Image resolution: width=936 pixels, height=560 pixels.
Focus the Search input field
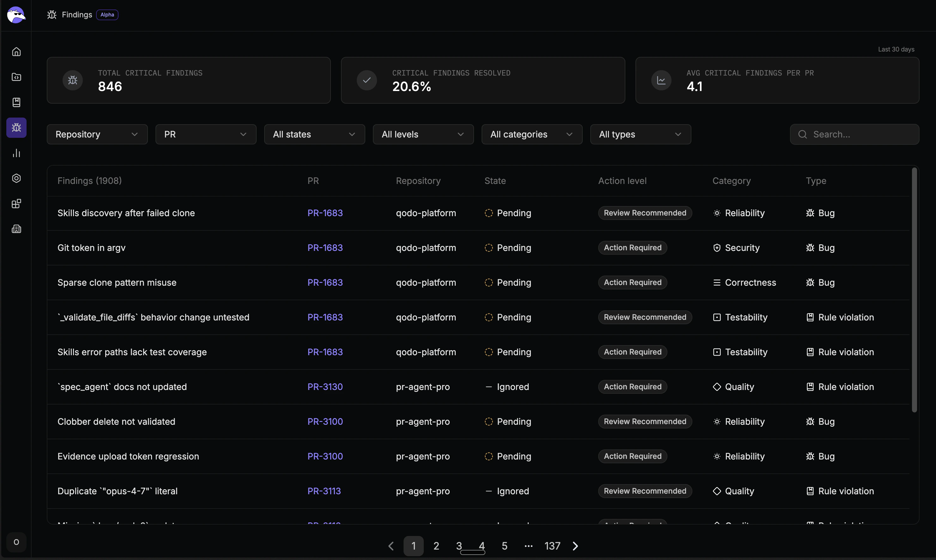click(854, 134)
